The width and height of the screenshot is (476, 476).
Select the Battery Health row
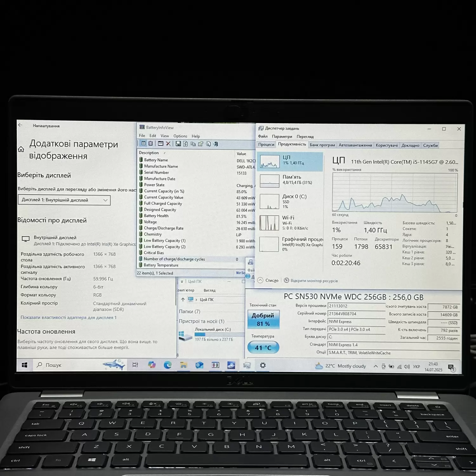197,216
